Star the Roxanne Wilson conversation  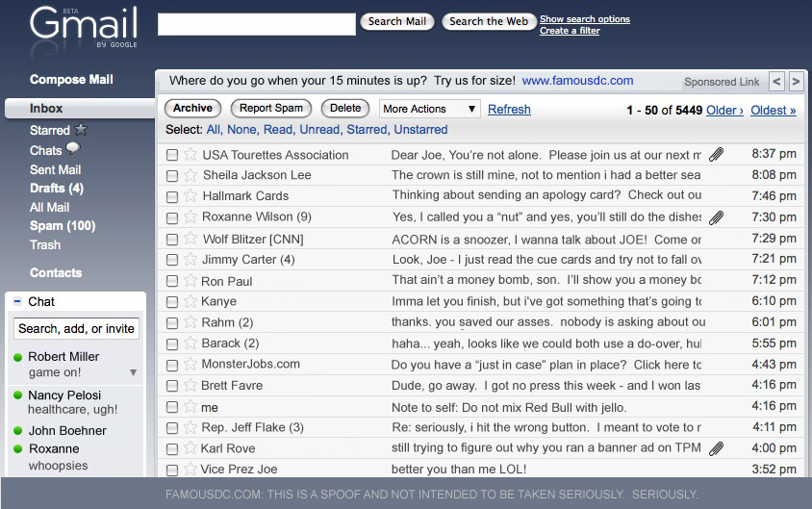190,216
